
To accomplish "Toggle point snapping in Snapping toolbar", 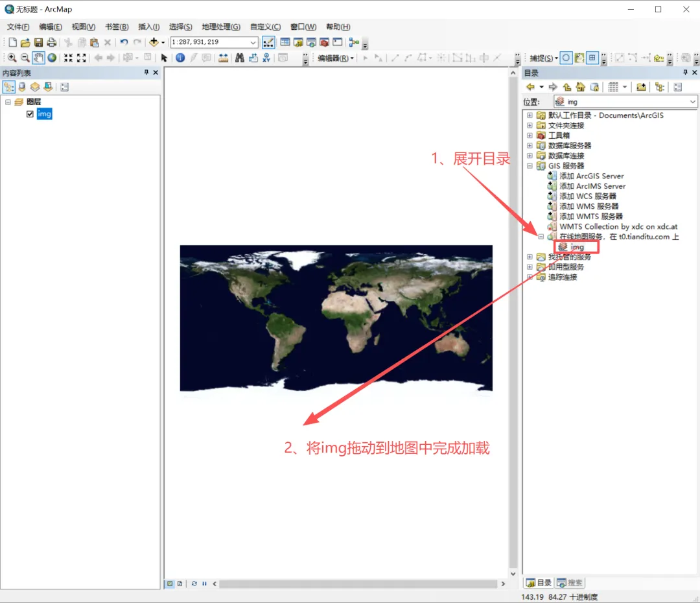I will (566, 58).
